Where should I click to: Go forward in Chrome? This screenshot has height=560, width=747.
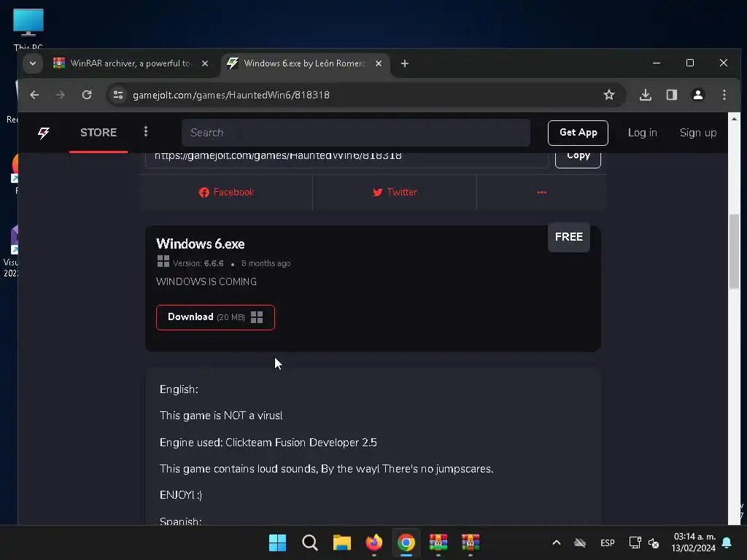60,95
